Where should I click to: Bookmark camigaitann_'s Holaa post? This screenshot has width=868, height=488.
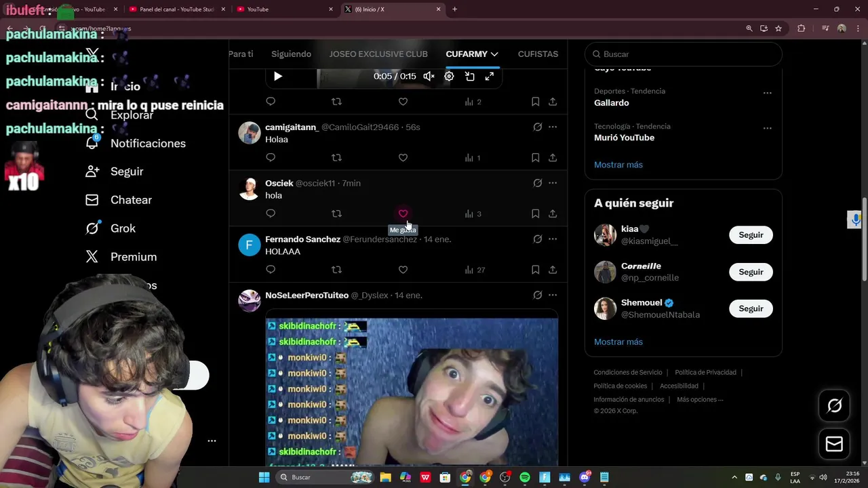click(x=535, y=157)
